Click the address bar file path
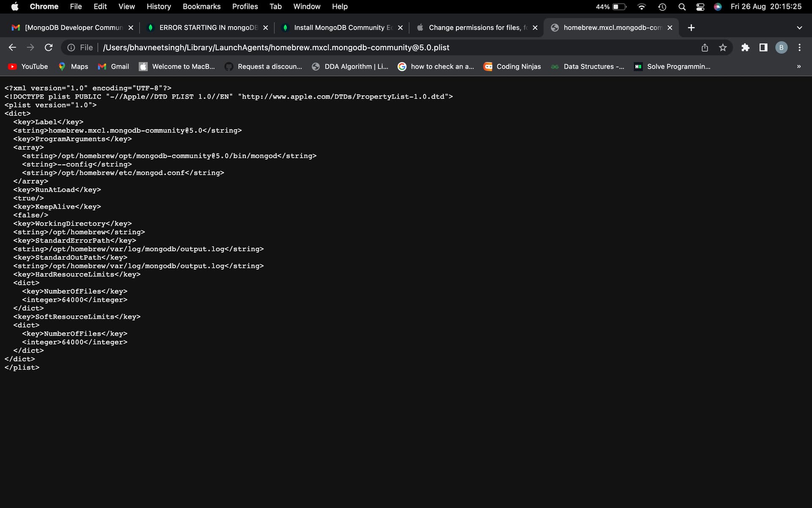The width and height of the screenshot is (812, 508). [276, 47]
